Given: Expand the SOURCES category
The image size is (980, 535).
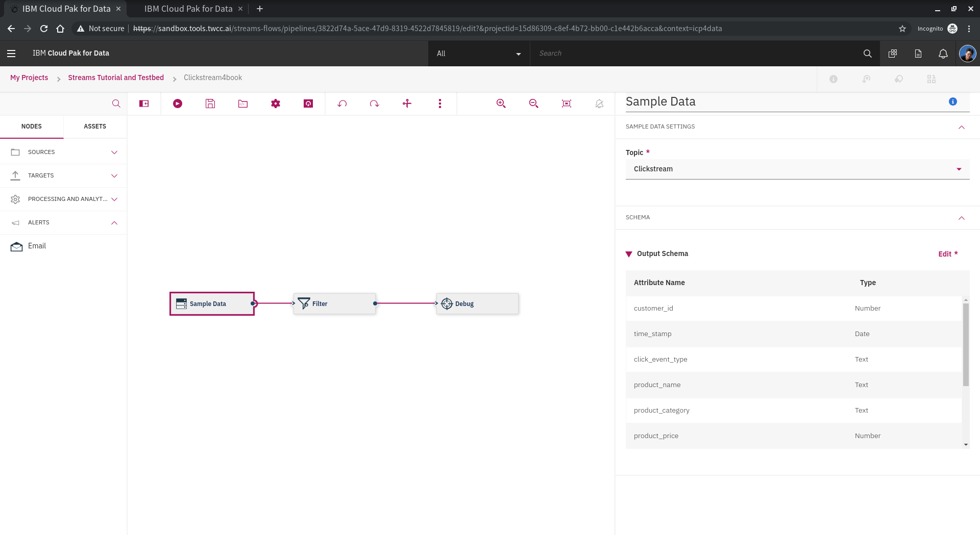Looking at the screenshot, I should point(63,152).
